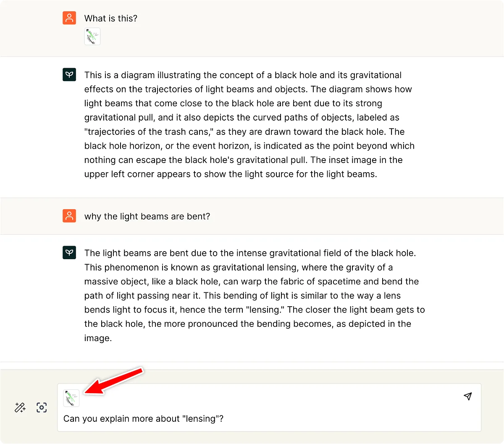Screen dimensions: 504x444
Task: Click the magic wand icon
Action: click(x=20, y=407)
